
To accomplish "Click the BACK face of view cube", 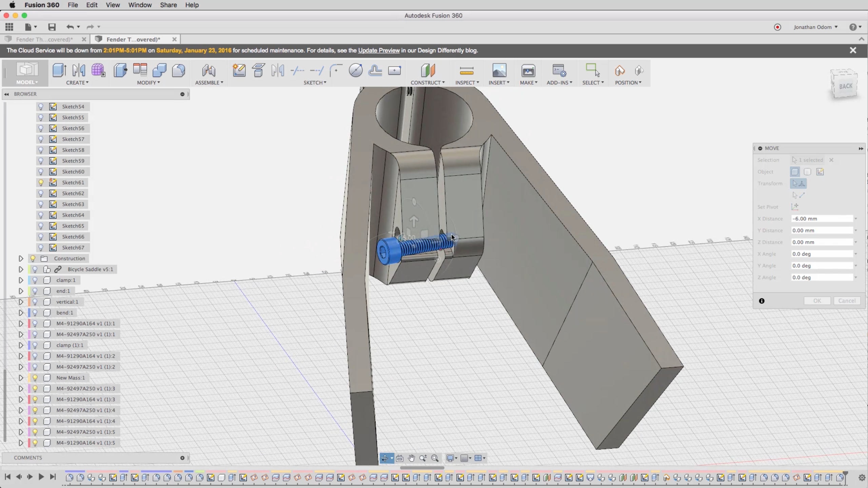I will pos(845,86).
